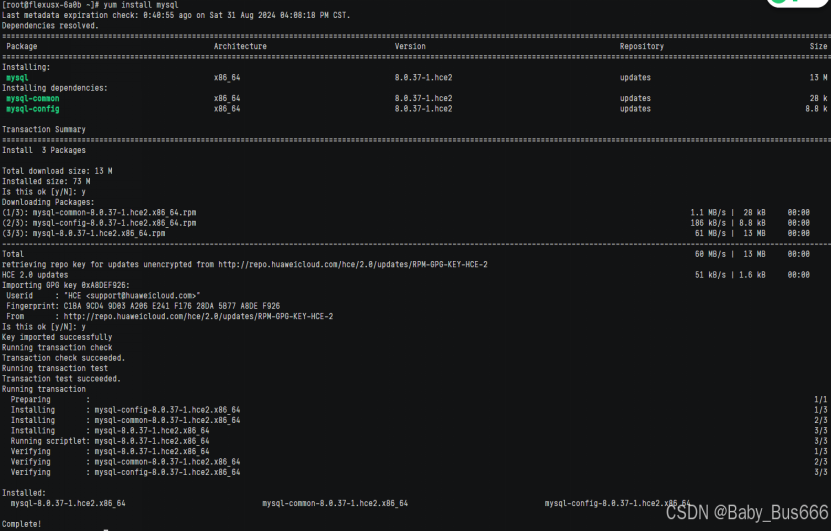This screenshot has height=531, width=831.
Task: Click the "1/1" progress counter
Action: point(820,400)
